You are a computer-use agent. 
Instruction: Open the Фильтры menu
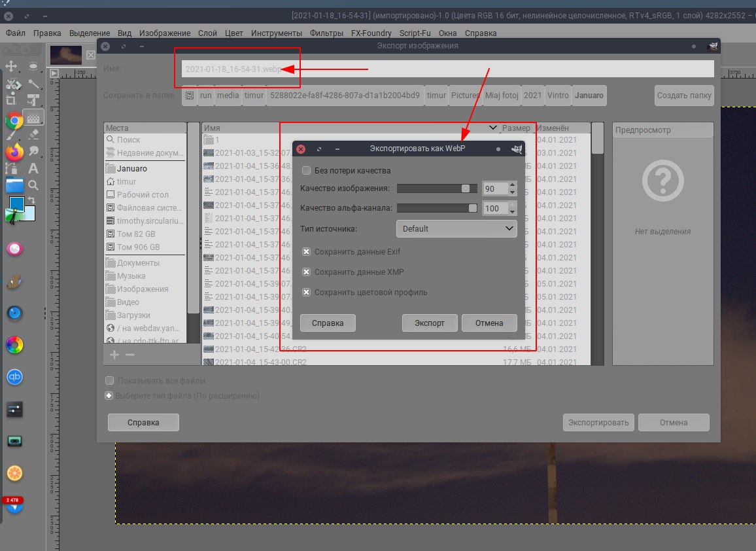326,33
